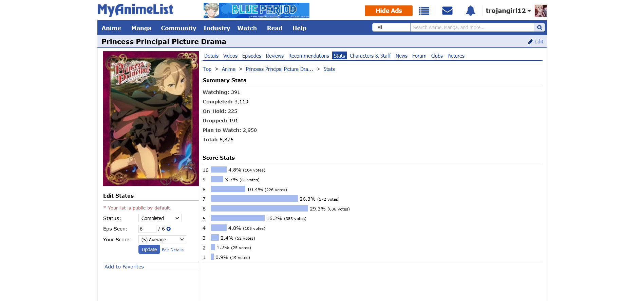Click the pencil Edit icon
The width and height of the screenshot is (644, 301).
(531, 42)
